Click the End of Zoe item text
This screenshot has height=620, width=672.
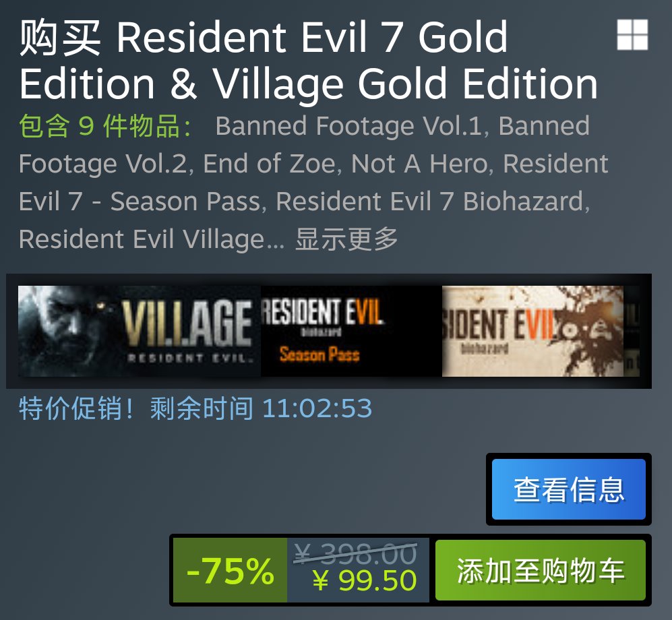pyautogui.click(x=271, y=164)
